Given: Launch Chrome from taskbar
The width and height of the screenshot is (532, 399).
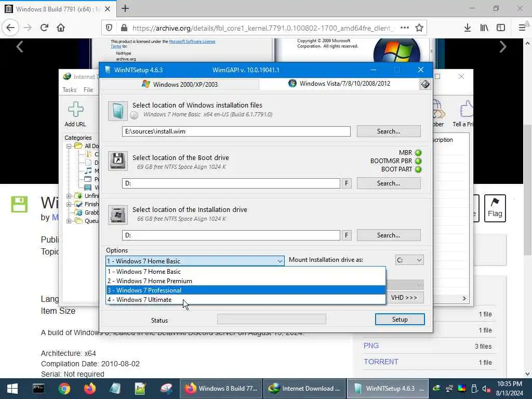Looking at the screenshot, I should 64,389.
